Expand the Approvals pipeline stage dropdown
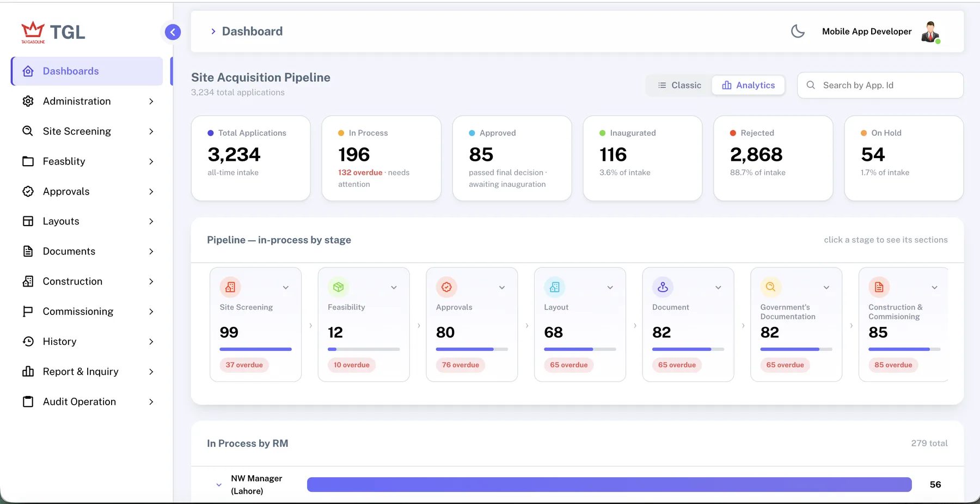 (x=502, y=288)
